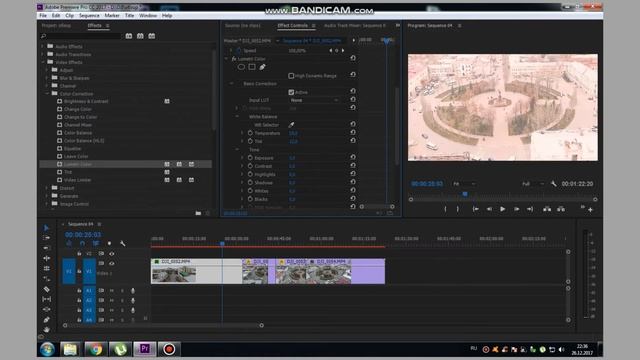
Task: Filter effects by accelerated effects badge
Action: click(x=129, y=36)
